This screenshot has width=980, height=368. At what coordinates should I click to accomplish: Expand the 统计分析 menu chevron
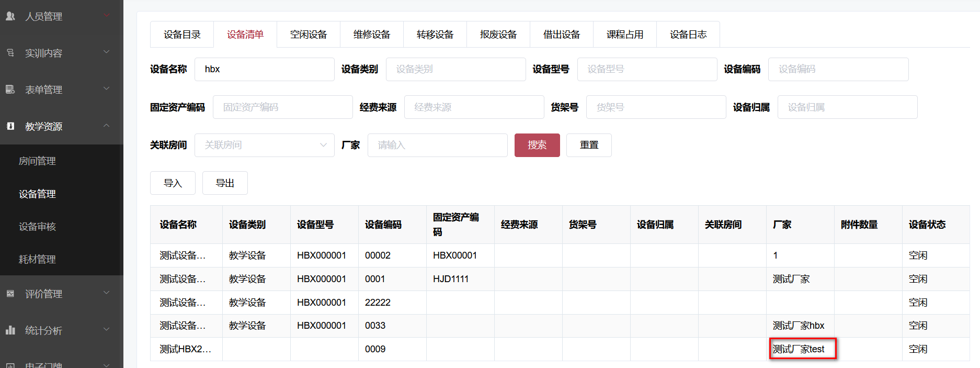tap(107, 329)
